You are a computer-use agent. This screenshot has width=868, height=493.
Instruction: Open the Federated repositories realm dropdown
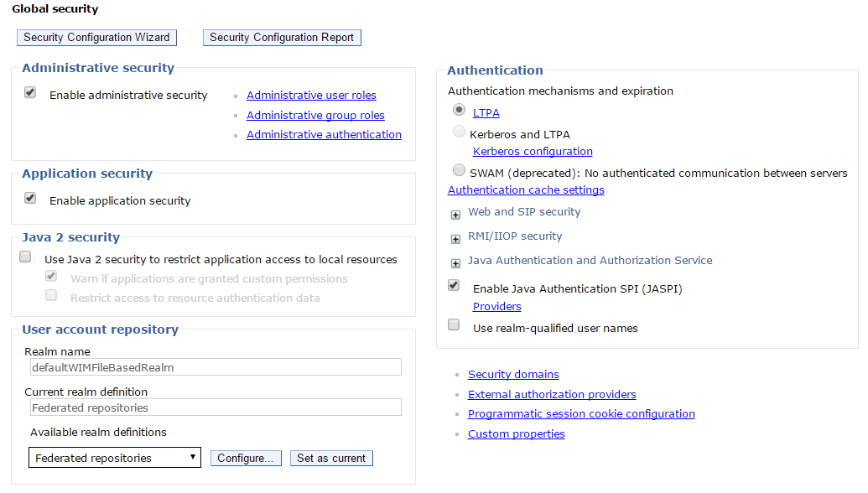point(115,458)
